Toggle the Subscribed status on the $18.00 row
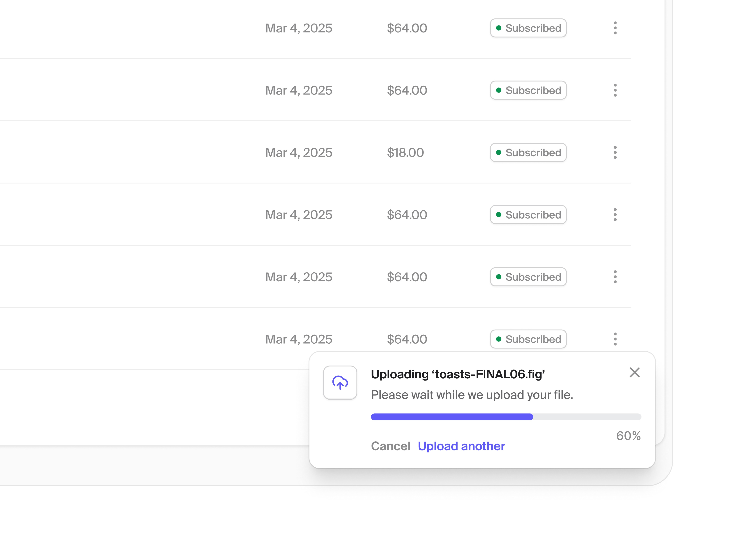Screen dimensions: 747x560 [528, 152]
